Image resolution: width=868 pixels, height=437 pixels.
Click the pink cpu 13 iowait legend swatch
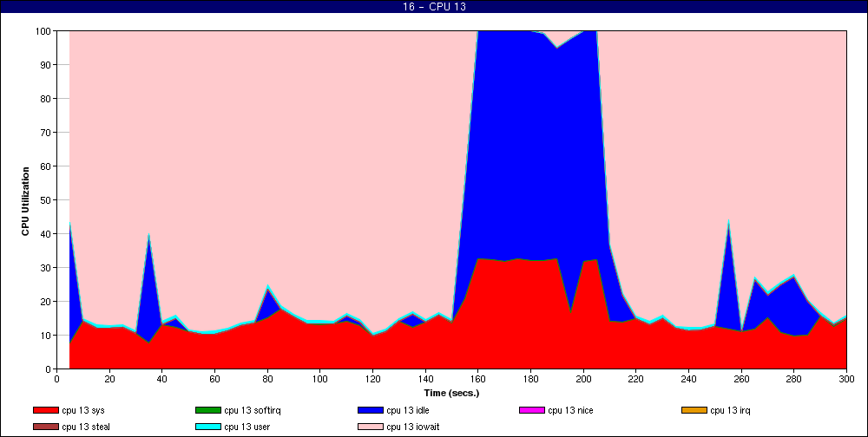(x=371, y=427)
